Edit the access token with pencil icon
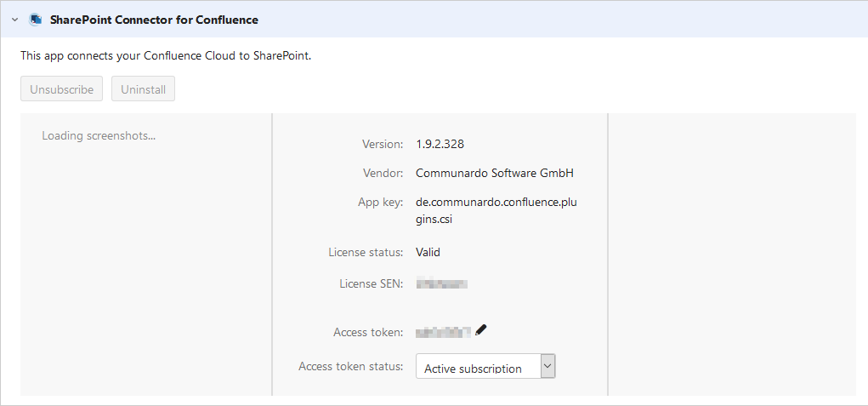Screen dimensions: 868x406 (481, 330)
